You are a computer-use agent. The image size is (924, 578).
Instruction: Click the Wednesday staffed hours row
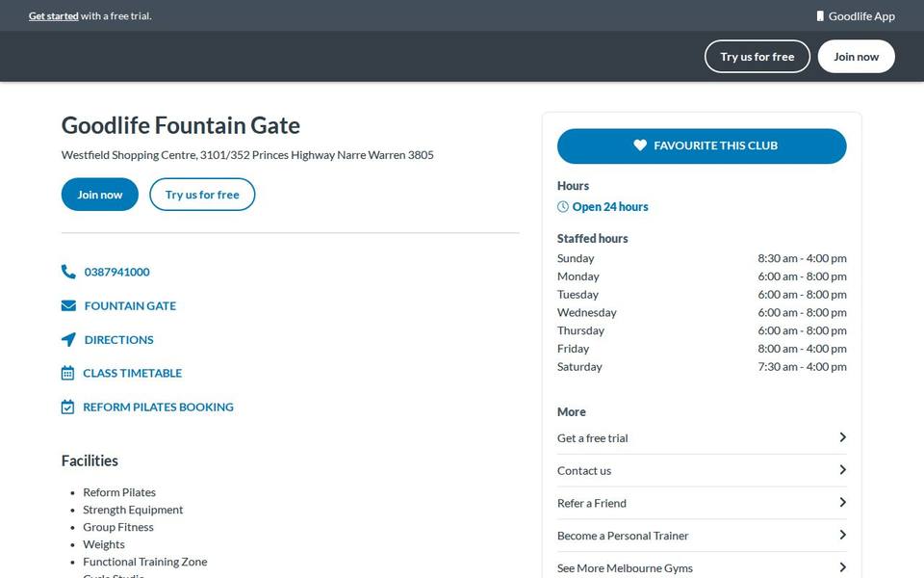[702, 312]
